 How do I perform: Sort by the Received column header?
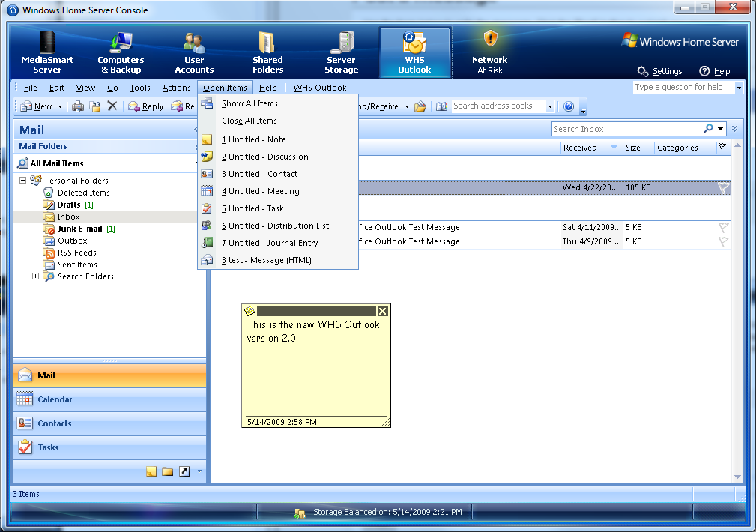coord(590,148)
